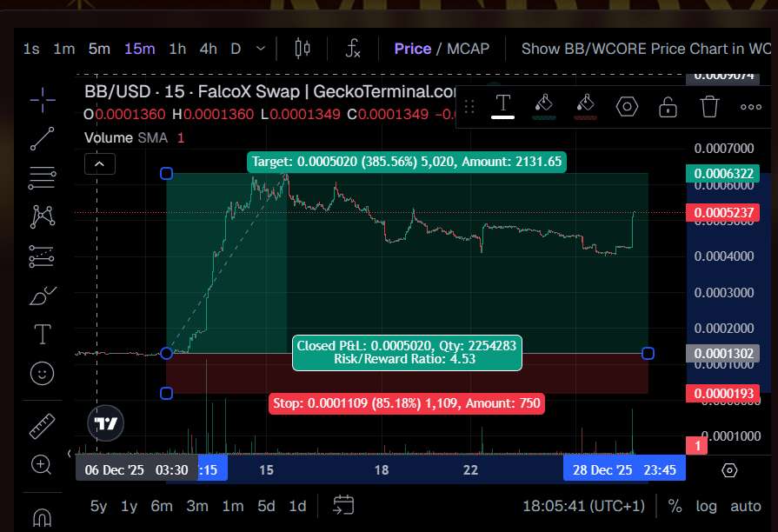Image resolution: width=778 pixels, height=532 pixels.
Task: Open the indicators fx menu
Action: (353, 49)
